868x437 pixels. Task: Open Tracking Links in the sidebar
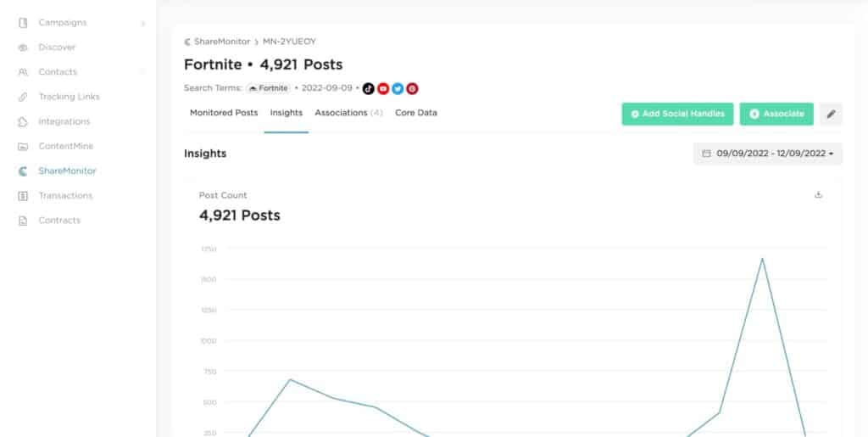click(70, 97)
